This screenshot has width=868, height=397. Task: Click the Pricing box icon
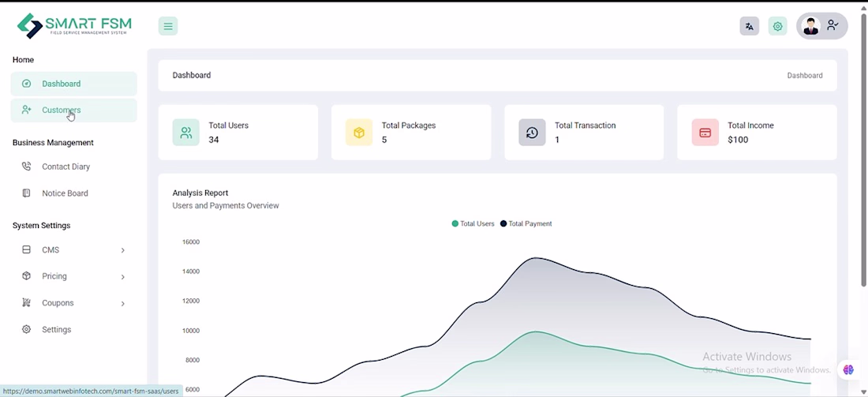pyautogui.click(x=26, y=275)
